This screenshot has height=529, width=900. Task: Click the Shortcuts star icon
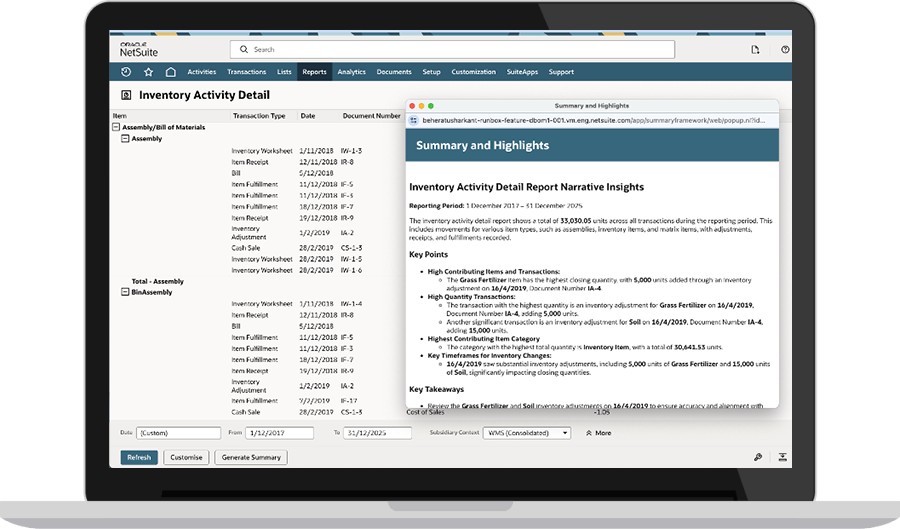click(148, 72)
